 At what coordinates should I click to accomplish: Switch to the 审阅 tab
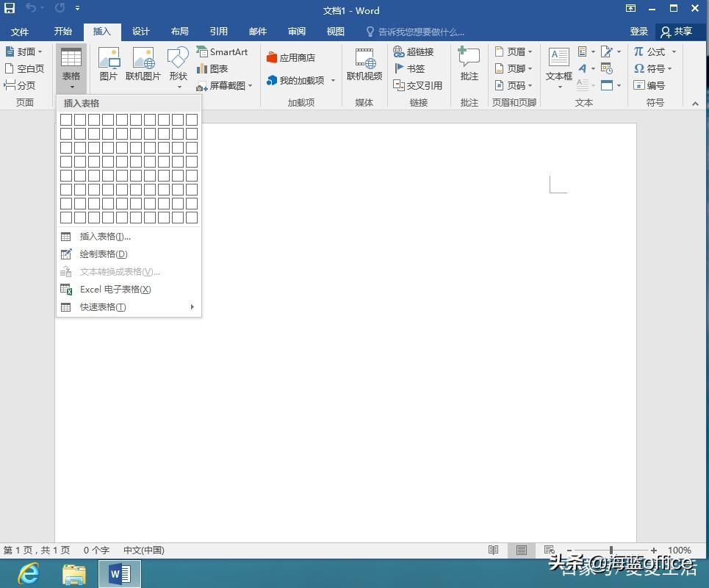point(297,31)
